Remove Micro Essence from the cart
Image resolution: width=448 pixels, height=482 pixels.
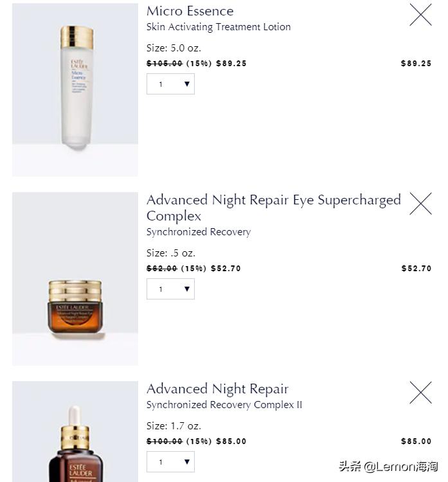(420, 15)
